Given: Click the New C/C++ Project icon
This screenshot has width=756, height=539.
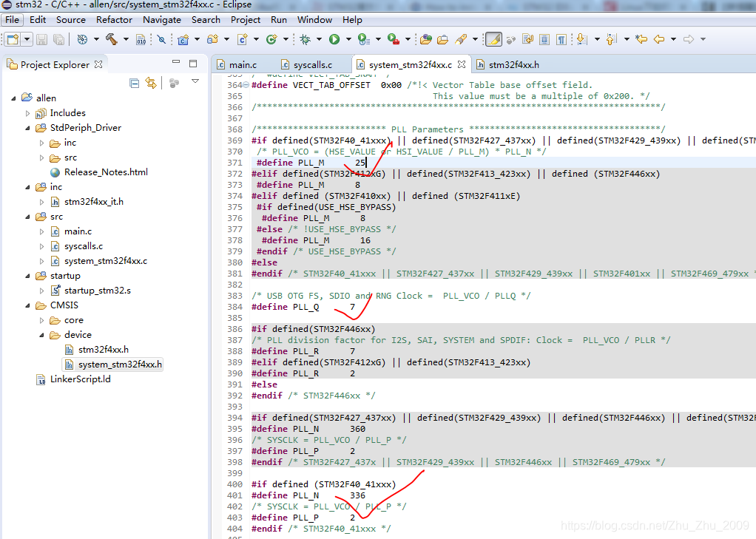Looking at the screenshot, I should pyautogui.click(x=183, y=39).
